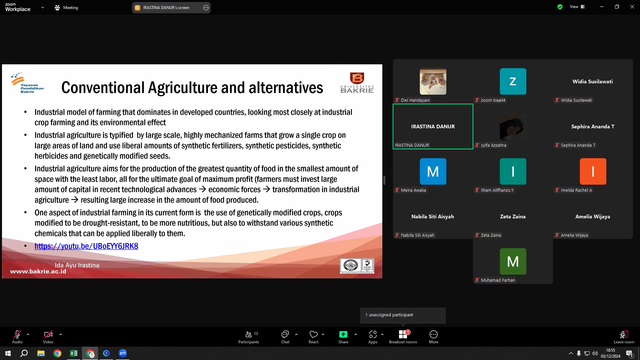This screenshot has width=640, height=360.
Task: Open the React emoji menu
Action: 313,337
